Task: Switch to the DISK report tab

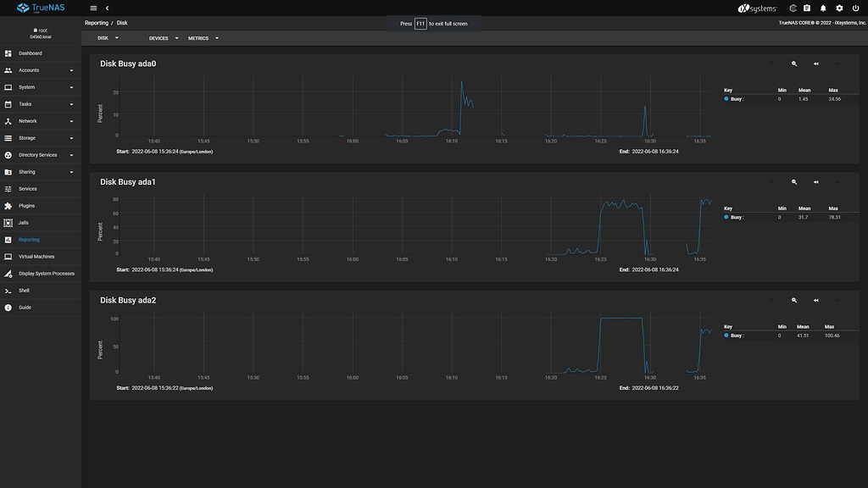Action: (103, 38)
